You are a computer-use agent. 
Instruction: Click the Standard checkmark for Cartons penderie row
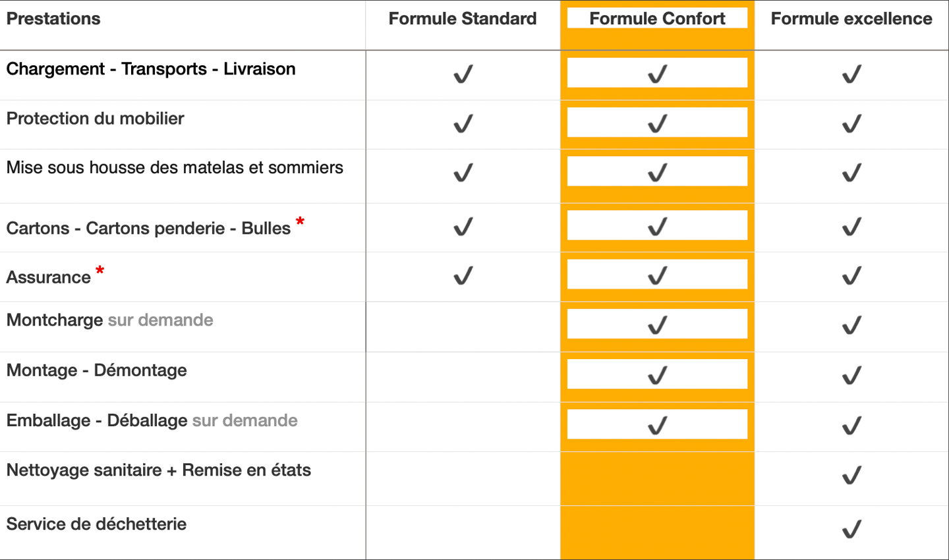[463, 227]
